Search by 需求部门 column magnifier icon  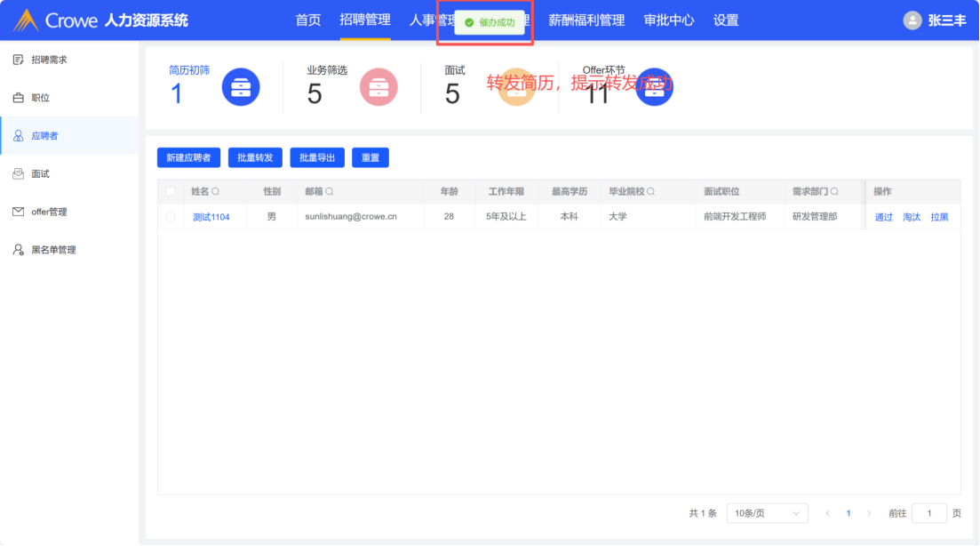(834, 191)
